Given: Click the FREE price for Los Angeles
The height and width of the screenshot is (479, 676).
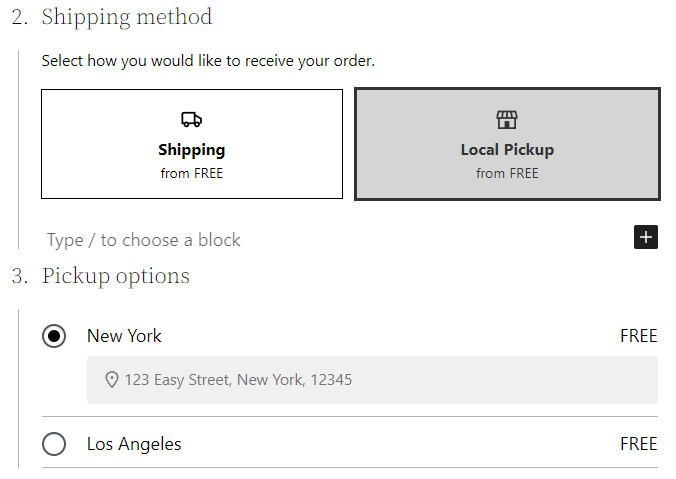Looking at the screenshot, I should tap(638, 444).
